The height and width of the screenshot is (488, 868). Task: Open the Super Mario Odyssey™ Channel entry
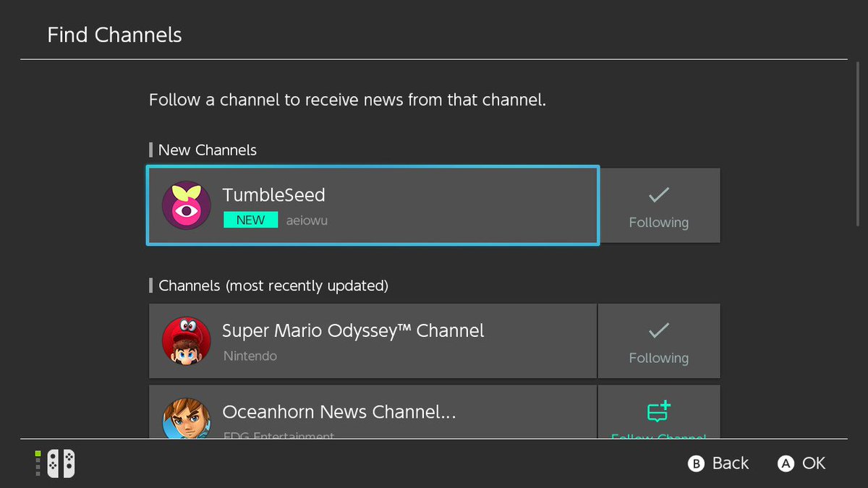[x=373, y=341]
